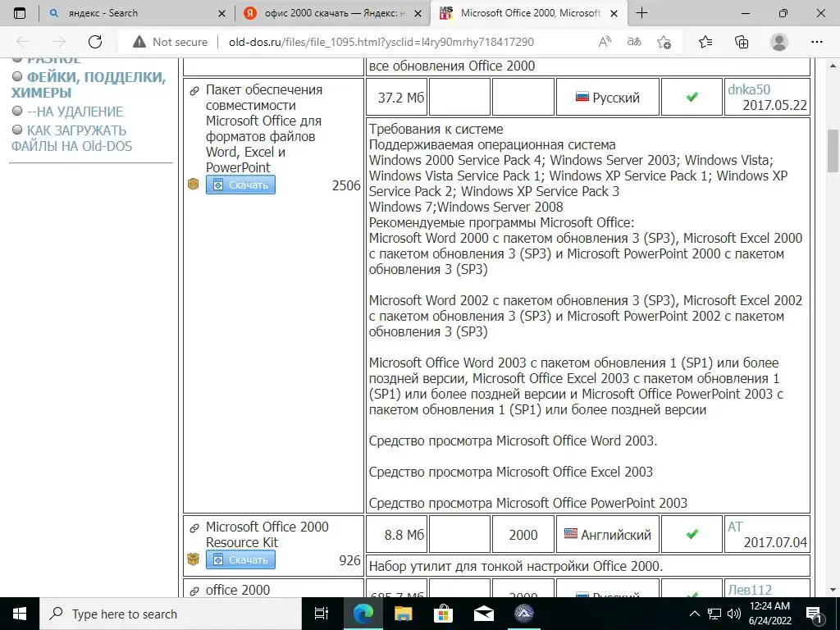The image size is (840, 630).
Task: Select the Microsoft Office 2000 tab
Action: 527,13
